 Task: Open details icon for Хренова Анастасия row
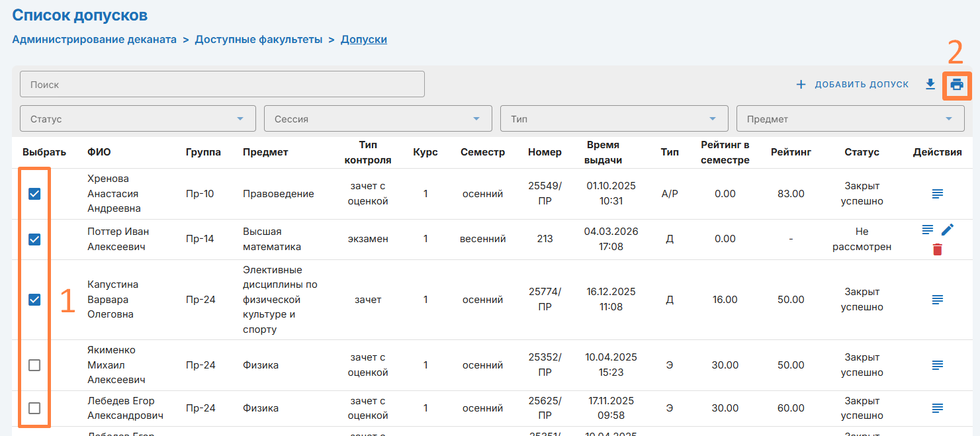[937, 194]
